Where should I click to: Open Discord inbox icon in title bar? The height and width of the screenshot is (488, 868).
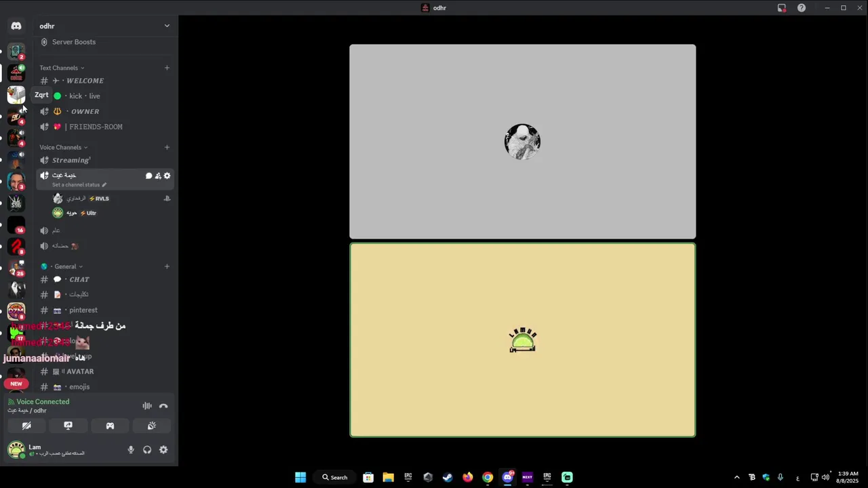click(782, 8)
